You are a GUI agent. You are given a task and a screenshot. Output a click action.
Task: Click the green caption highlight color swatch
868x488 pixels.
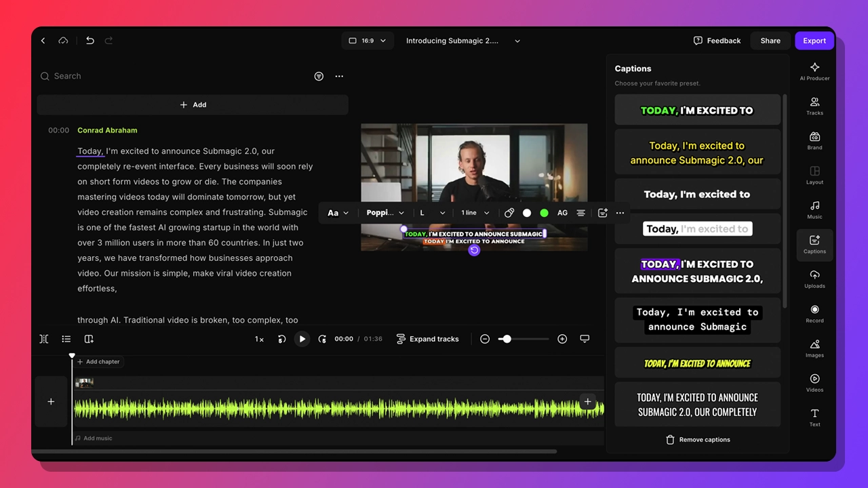[x=544, y=212]
